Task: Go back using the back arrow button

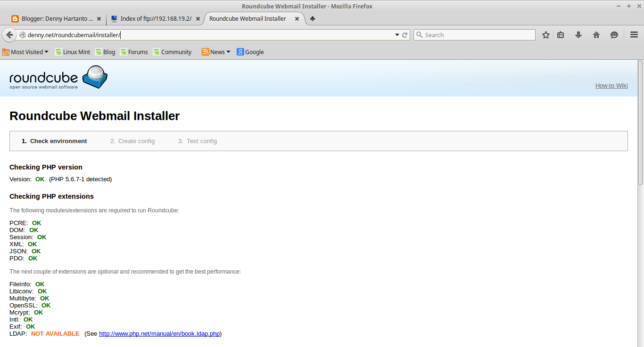Action: pos(9,35)
